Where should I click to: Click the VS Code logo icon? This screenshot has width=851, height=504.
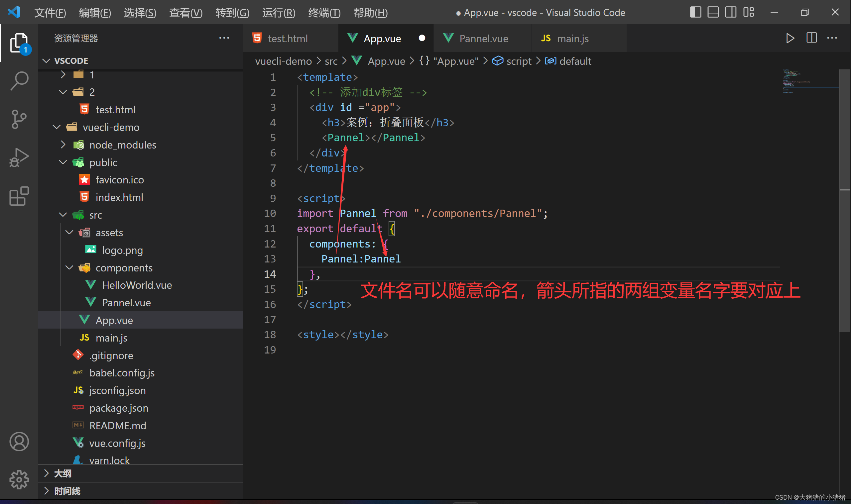pos(14,12)
